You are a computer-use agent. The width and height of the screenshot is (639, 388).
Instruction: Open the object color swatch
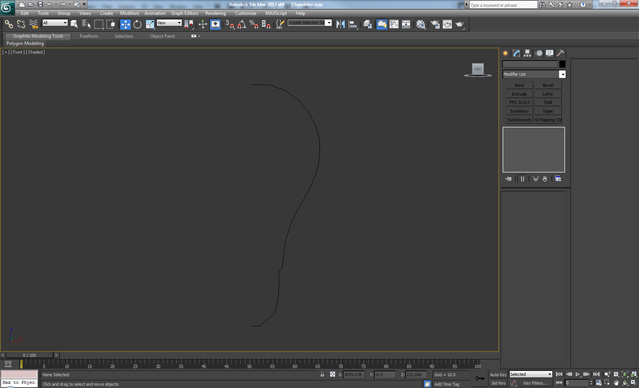coord(562,64)
